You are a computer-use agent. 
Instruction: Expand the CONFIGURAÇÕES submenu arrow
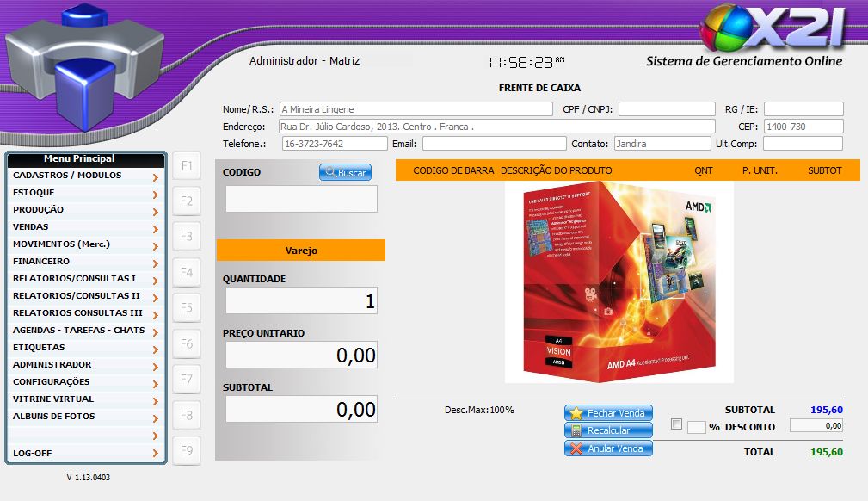tap(155, 383)
